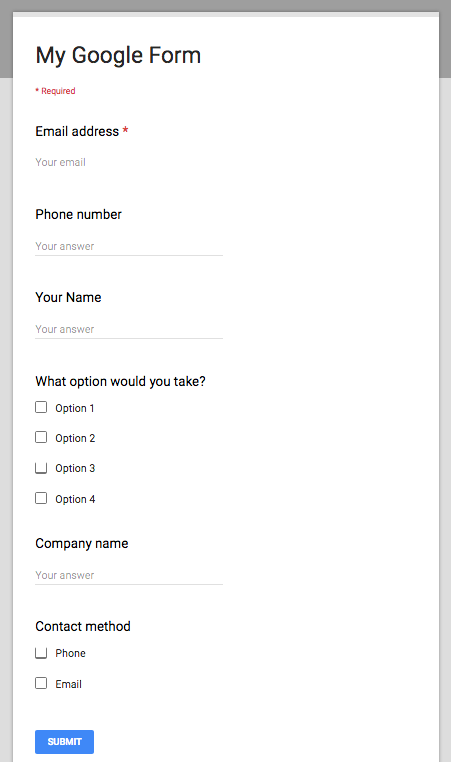This screenshot has width=451, height=762.
Task: Tick the Option 2 checkbox
Action: 41,437
